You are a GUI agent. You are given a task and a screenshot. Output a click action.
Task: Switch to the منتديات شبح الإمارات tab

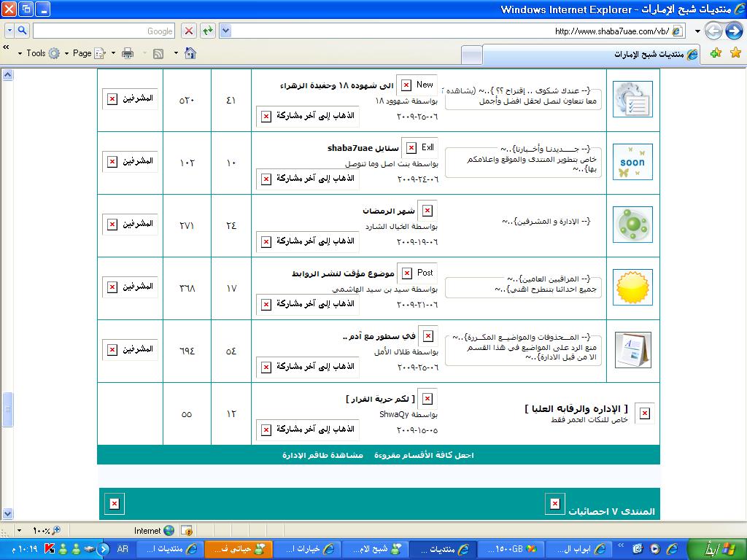591,55
